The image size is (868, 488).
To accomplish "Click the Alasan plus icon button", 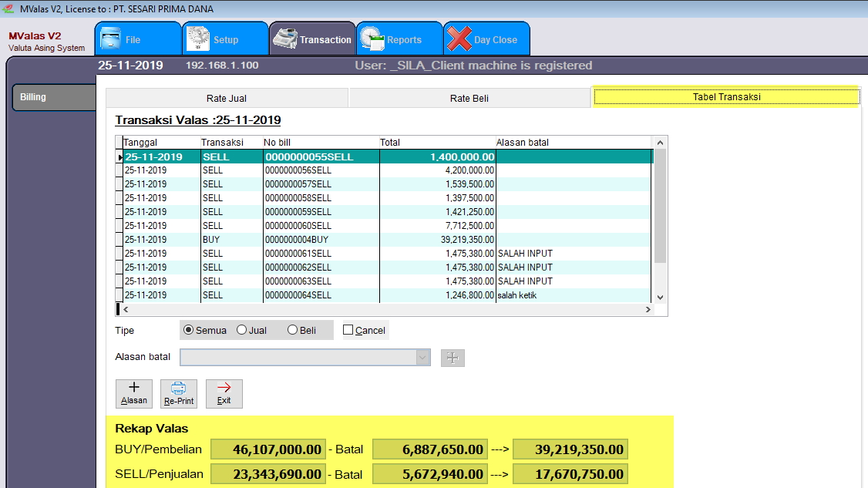I will pos(133,393).
